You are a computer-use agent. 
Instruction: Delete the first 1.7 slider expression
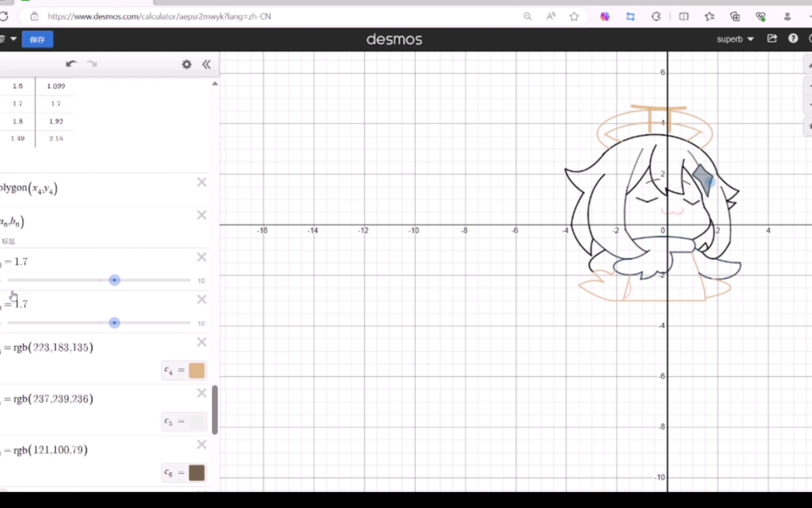point(202,257)
